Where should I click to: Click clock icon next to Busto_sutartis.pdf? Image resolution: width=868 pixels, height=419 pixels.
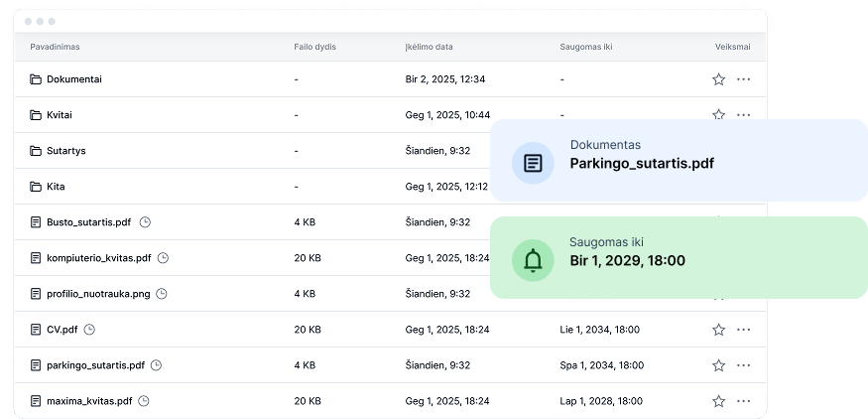click(145, 222)
